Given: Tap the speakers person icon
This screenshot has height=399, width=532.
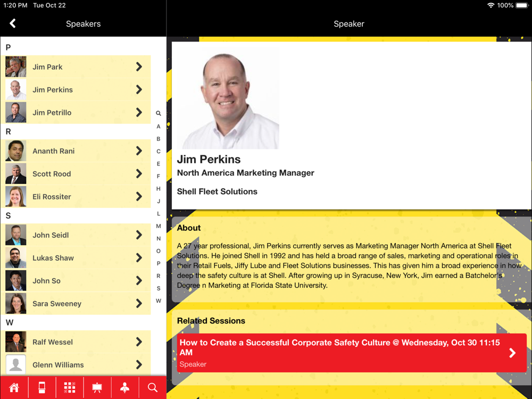Looking at the screenshot, I should tap(125, 387).
